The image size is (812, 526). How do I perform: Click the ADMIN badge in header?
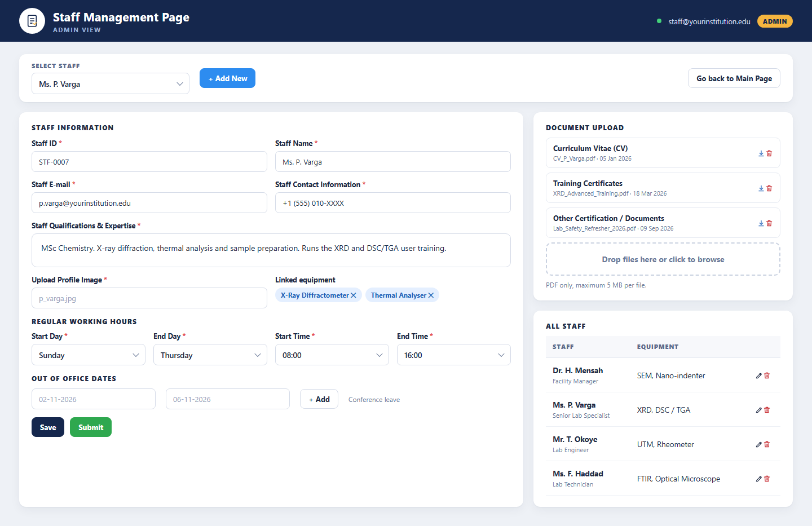click(775, 21)
